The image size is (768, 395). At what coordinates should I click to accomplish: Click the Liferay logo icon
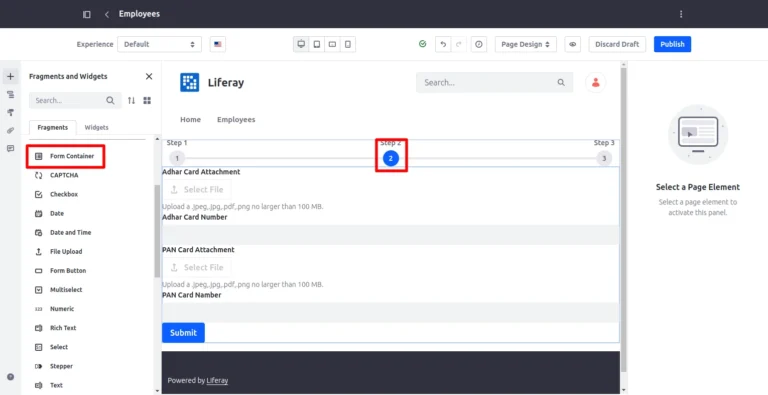click(190, 82)
